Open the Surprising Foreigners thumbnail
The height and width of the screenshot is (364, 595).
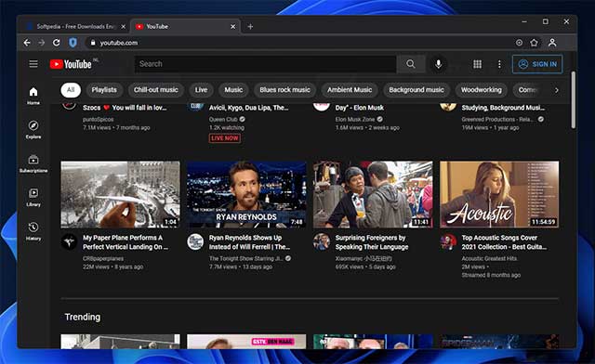tap(373, 194)
